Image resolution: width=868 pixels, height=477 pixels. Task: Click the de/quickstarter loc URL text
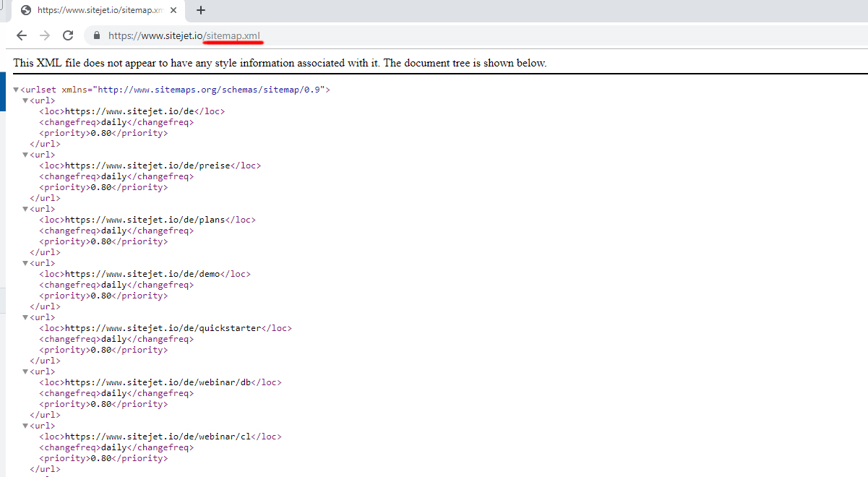[x=163, y=328]
